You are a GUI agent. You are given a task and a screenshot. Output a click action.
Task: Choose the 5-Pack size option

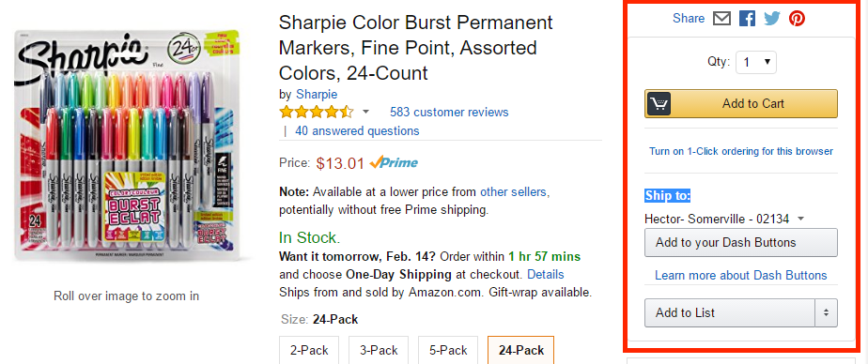(x=448, y=350)
